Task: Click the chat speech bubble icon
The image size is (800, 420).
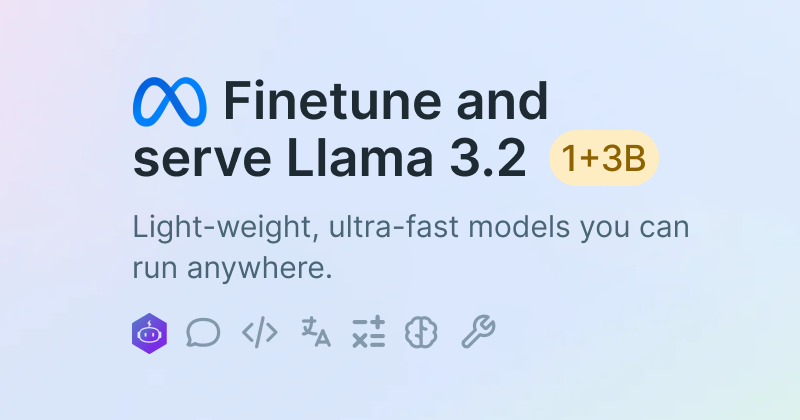Action: point(203,333)
